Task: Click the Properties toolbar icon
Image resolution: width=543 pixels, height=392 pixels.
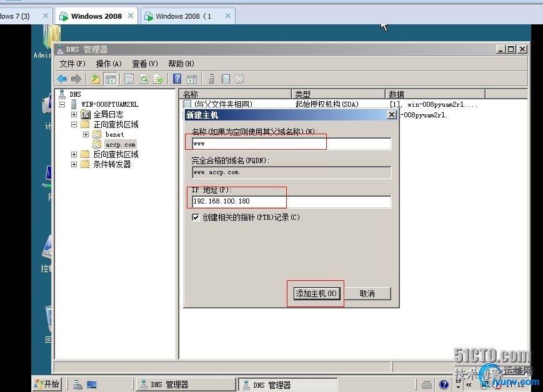Action: click(x=129, y=79)
